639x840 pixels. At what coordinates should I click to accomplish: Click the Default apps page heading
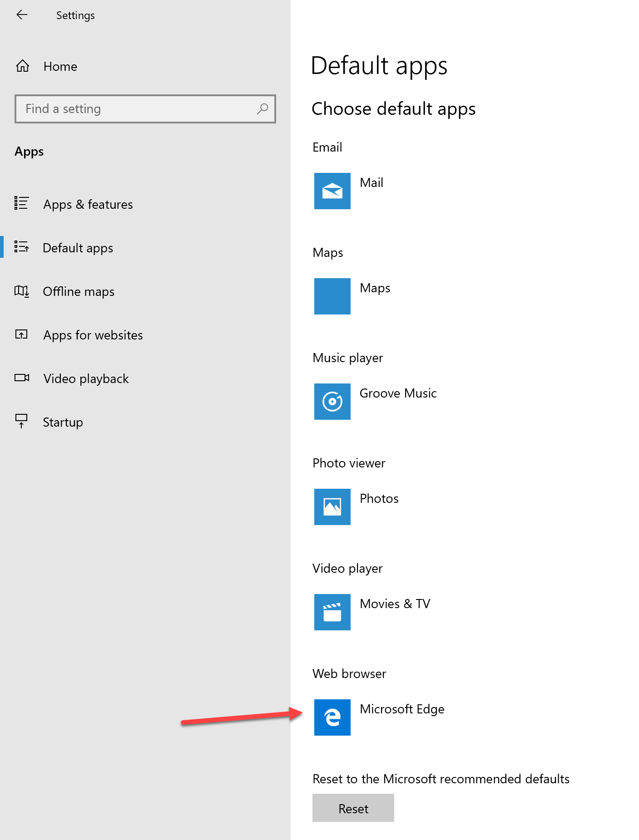click(x=379, y=66)
